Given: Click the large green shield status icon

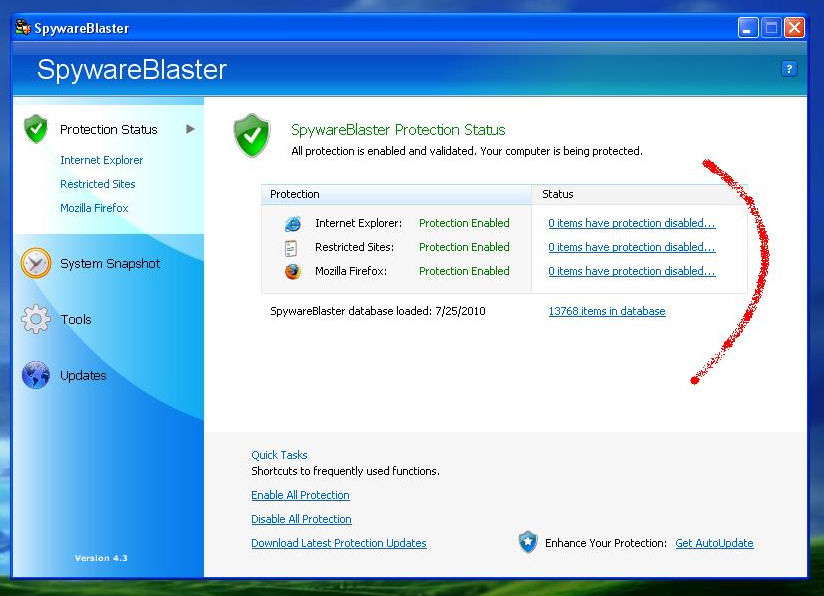Looking at the screenshot, I should pos(252,136).
